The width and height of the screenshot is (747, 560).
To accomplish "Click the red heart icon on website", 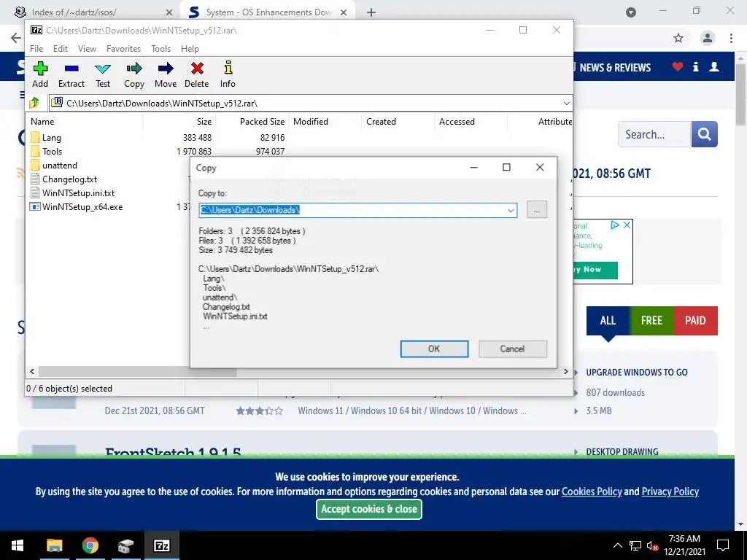I will point(677,66).
